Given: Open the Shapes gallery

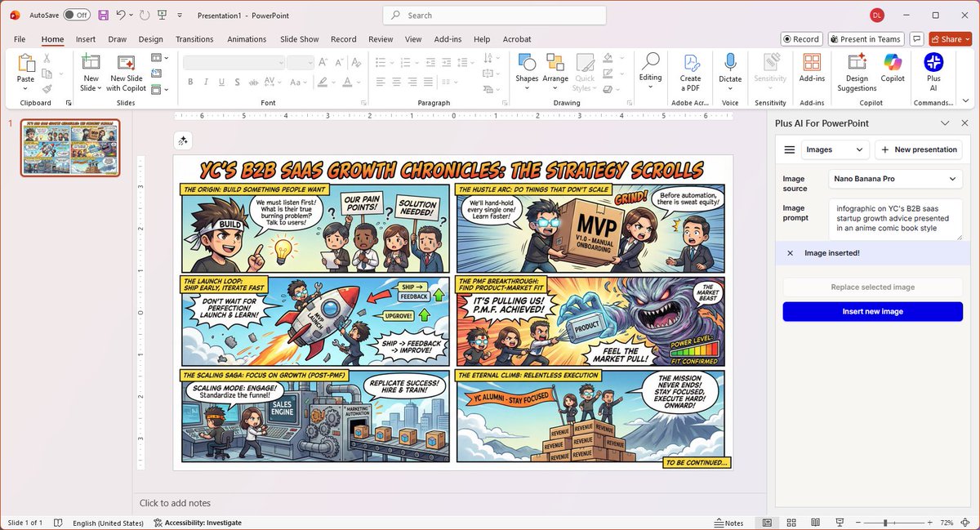Looking at the screenshot, I should [x=527, y=72].
